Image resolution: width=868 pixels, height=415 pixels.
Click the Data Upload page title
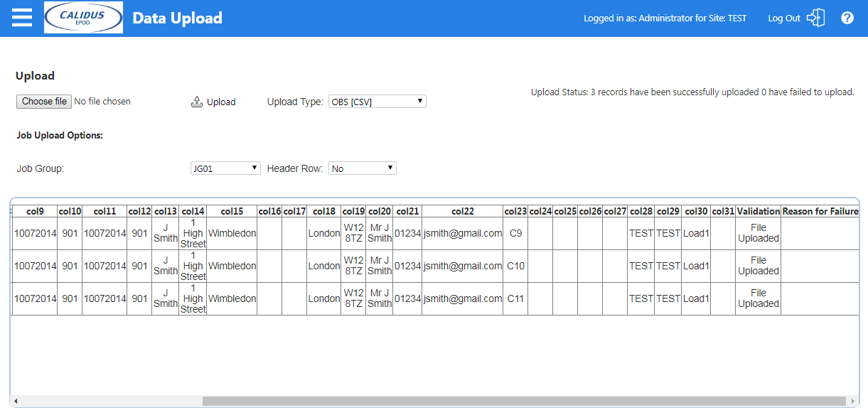click(178, 18)
